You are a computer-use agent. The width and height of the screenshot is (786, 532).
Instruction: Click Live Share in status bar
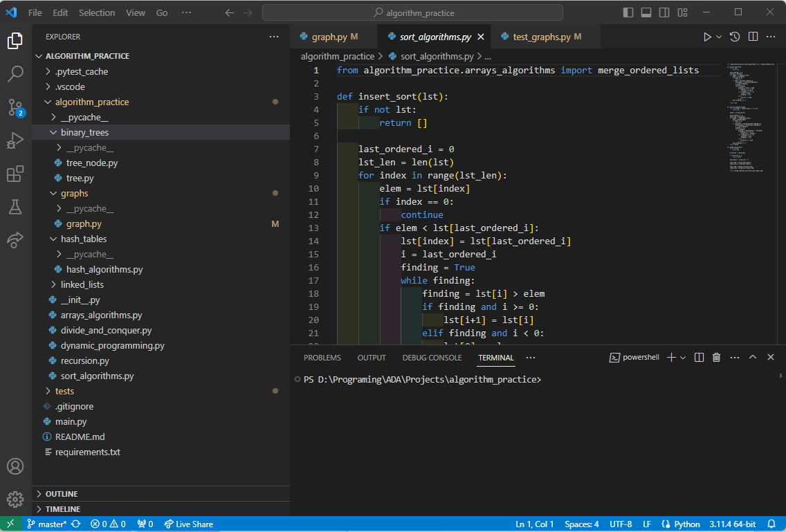188,524
